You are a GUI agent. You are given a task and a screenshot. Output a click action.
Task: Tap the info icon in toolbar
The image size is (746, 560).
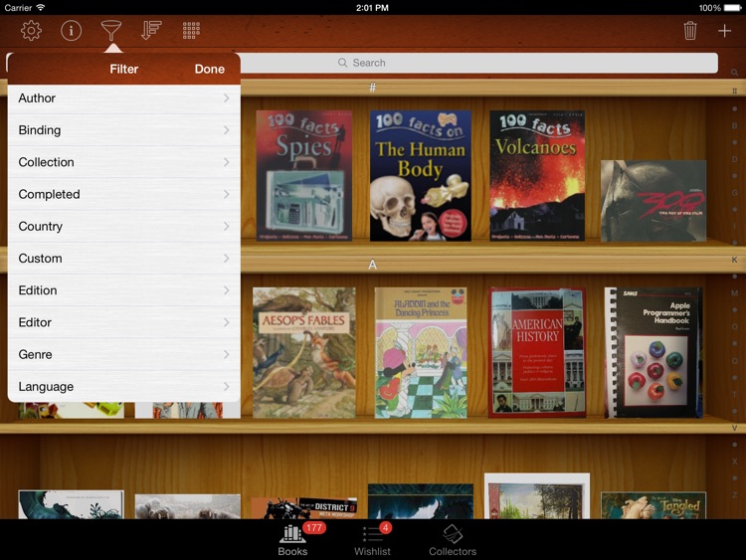coord(71,31)
